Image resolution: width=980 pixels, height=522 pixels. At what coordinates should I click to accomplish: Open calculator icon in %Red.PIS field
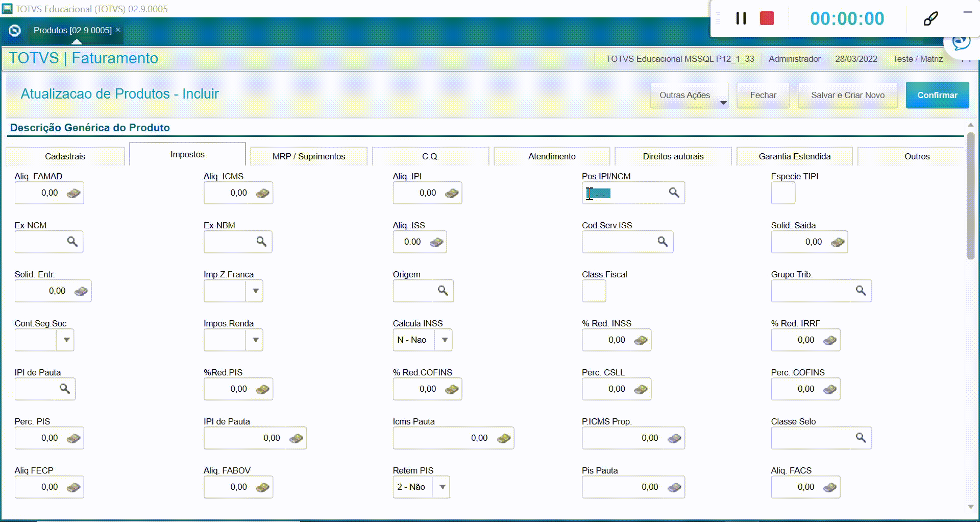[x=262, y=390]
